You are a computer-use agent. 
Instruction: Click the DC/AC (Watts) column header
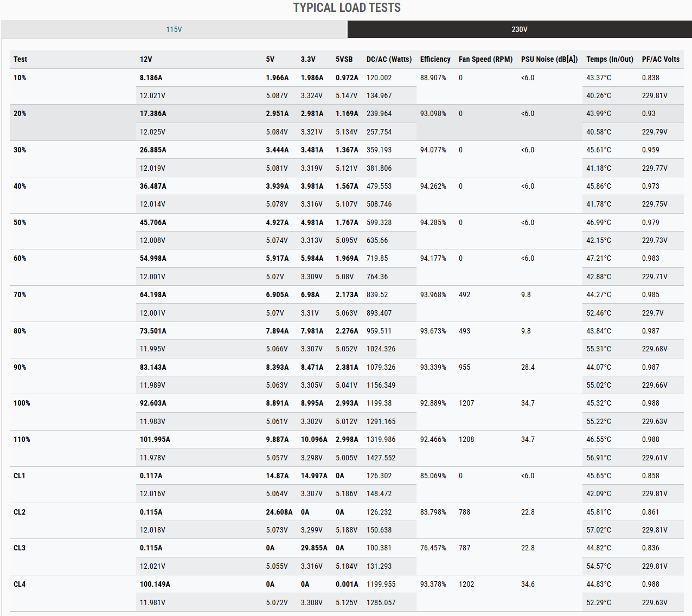pos(389,59)
